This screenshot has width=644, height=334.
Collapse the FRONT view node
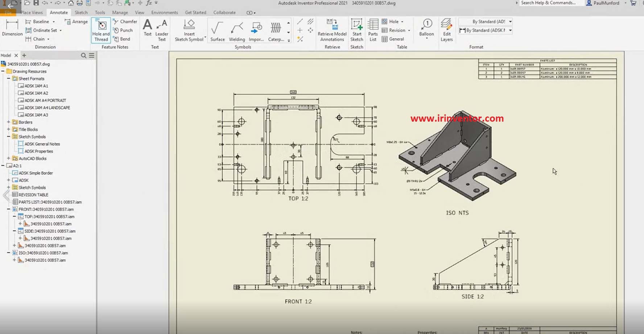tap(8, 209)
